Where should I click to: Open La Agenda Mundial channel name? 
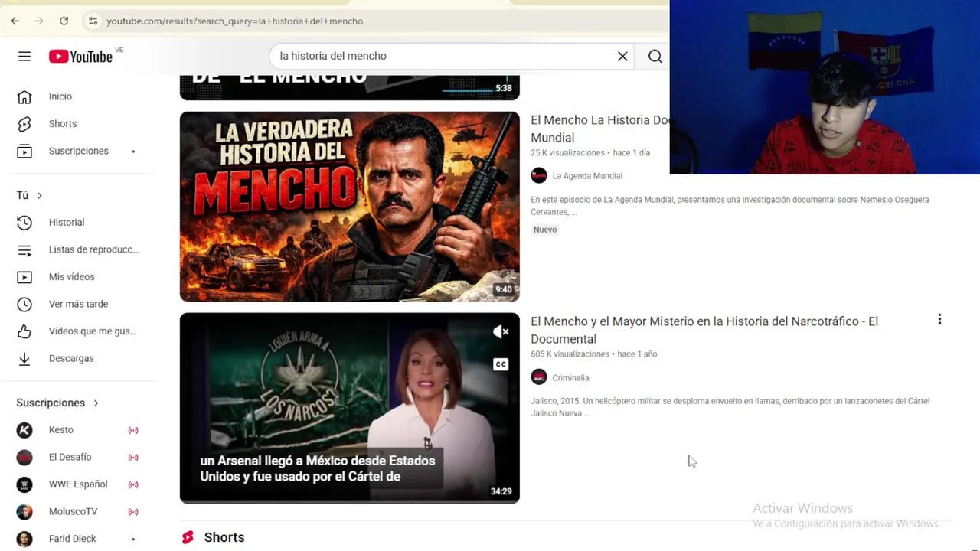point(587,176)
